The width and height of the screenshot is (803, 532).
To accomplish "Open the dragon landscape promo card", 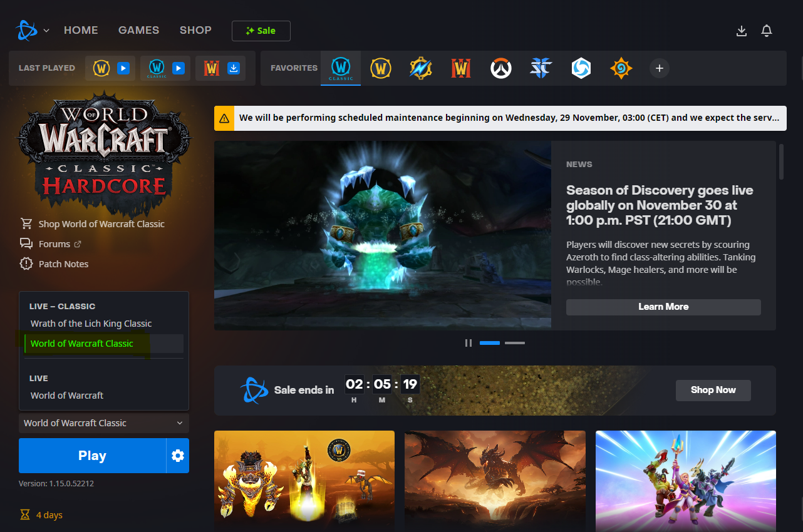I will tap(495, 481).
